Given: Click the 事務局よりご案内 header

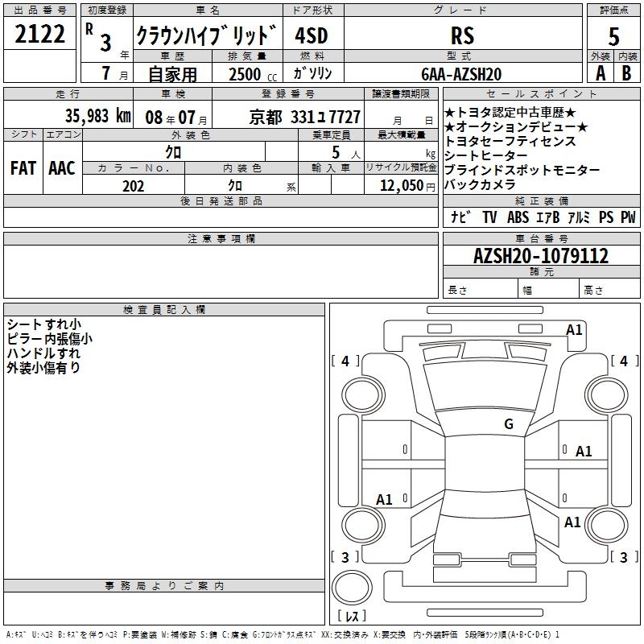Looking at the screenshot, I should [164, 586].
